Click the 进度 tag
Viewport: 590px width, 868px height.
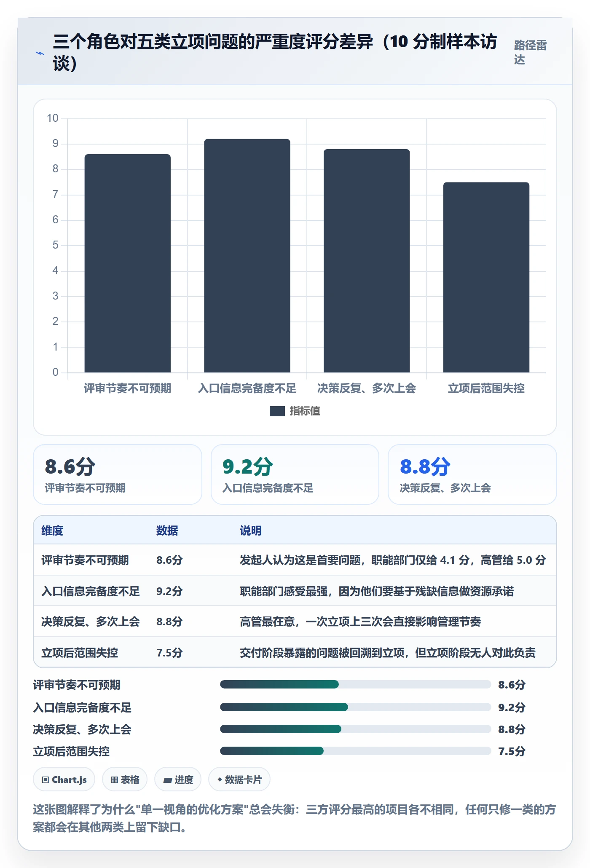point(178,780)
